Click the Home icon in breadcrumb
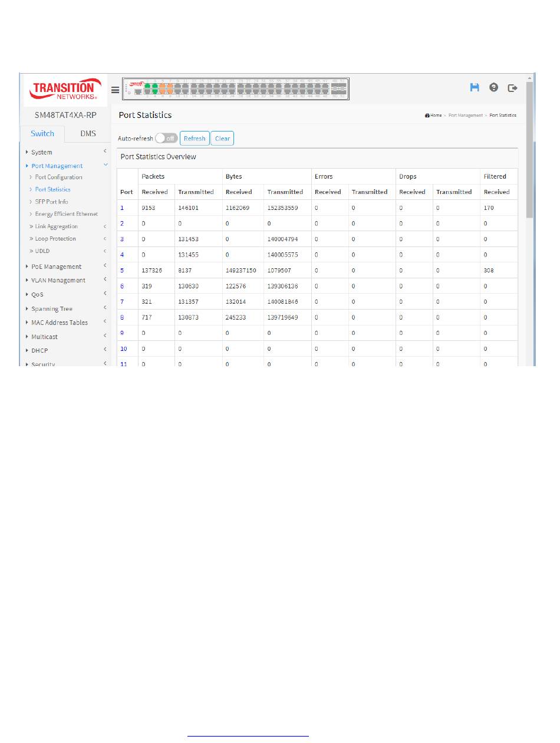Viewport: 560px width, 743px height. (x=427, y=116)
